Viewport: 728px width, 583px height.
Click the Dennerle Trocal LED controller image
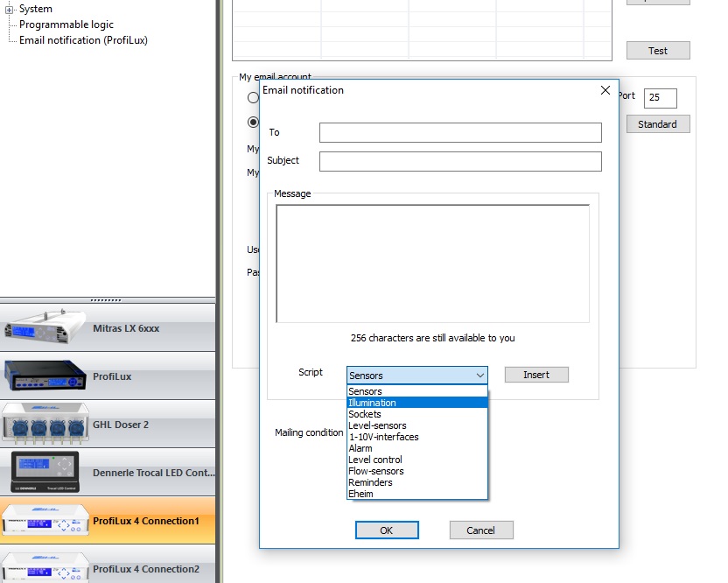[45, 472]
